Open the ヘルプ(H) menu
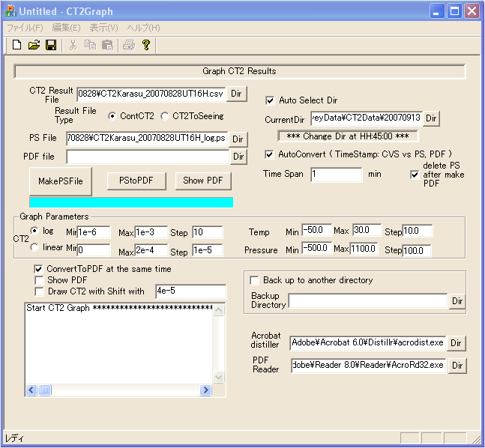Image resolution: width=485 pixels, height=448 pixels. (x=143, y=28)
